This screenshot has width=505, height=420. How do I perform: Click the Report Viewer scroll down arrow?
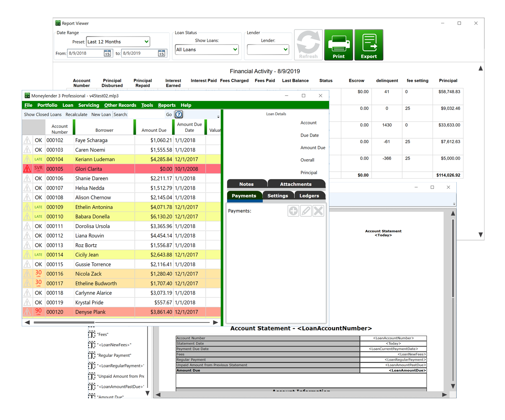(x=480, y=235)
